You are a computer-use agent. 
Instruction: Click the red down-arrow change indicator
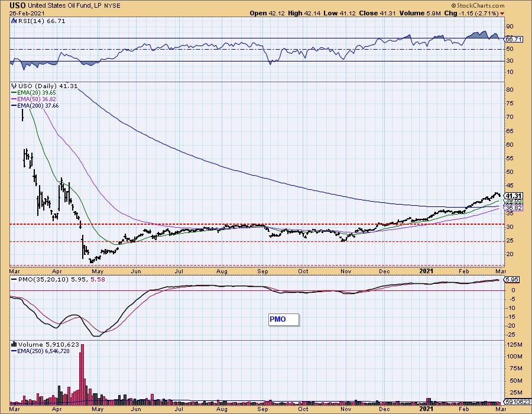[502, 14]
